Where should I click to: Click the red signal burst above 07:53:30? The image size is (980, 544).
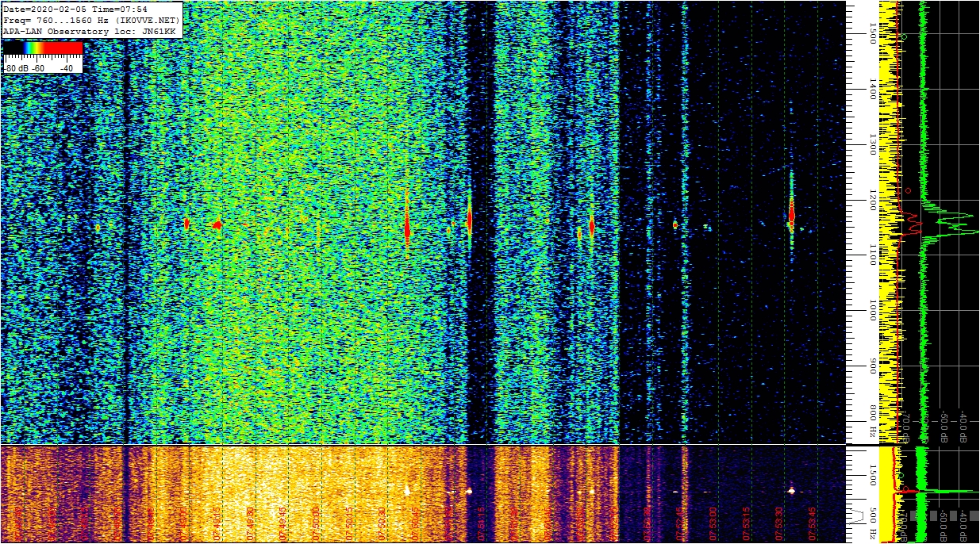pyautogui.click(x=791, y=214)
